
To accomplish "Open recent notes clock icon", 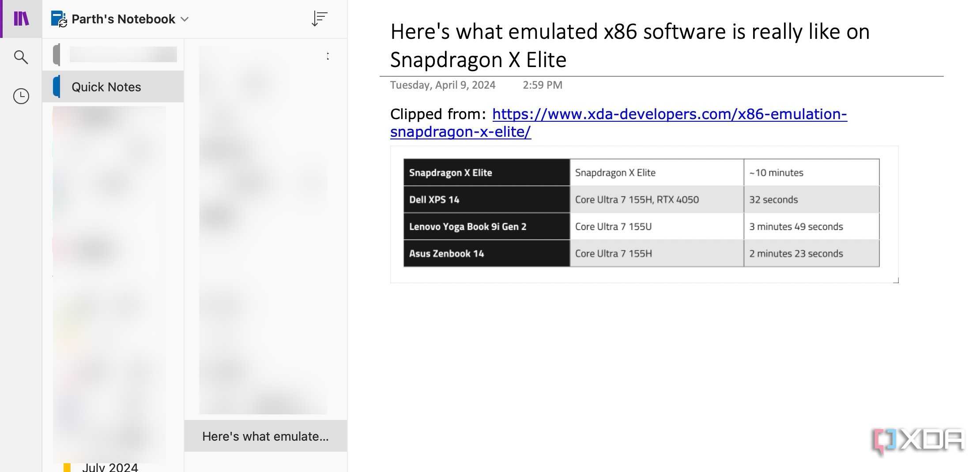I will pyautogui.click(x=21, y=96).
